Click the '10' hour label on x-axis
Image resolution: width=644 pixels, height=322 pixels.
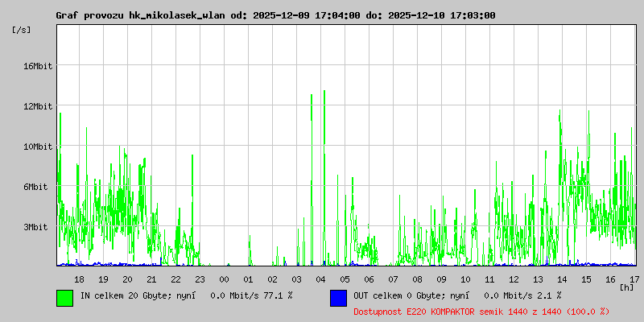click(x=466, y=279)
